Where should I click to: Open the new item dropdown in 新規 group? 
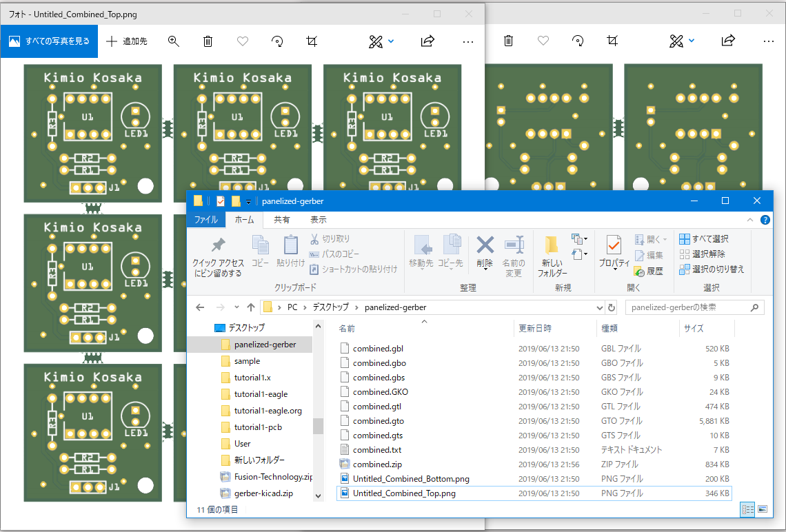579,239
